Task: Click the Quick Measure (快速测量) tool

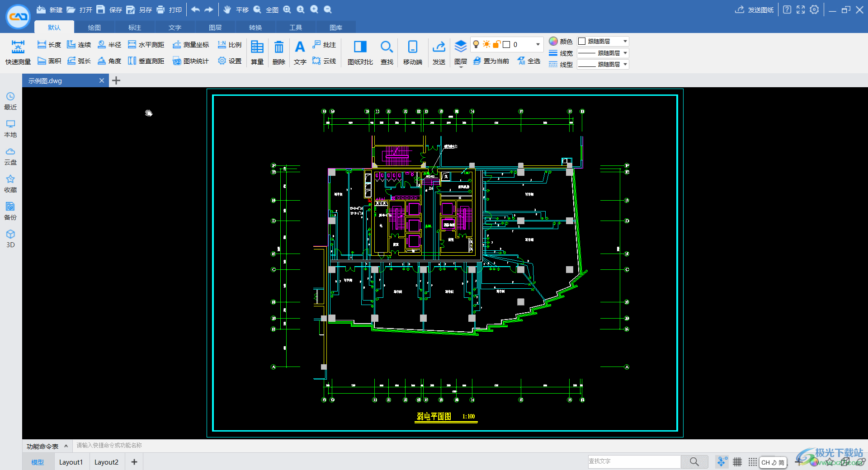Action: [x=18, y=52]
